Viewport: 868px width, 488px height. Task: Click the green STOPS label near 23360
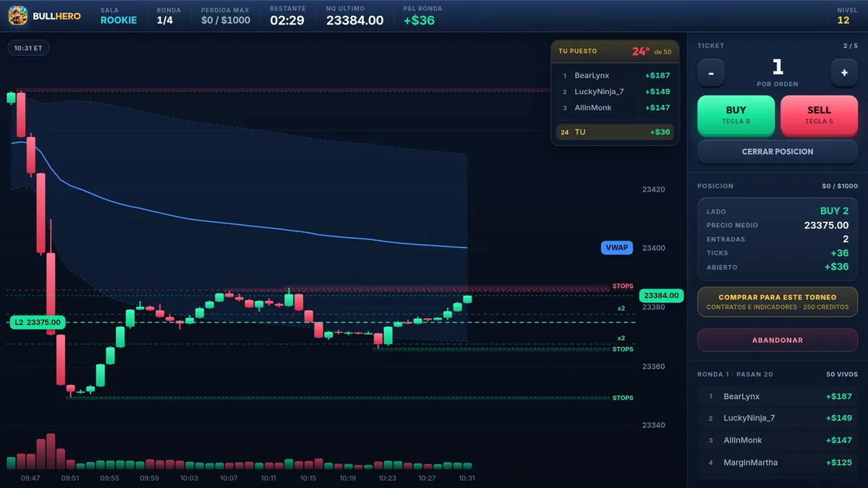point(622,349)
